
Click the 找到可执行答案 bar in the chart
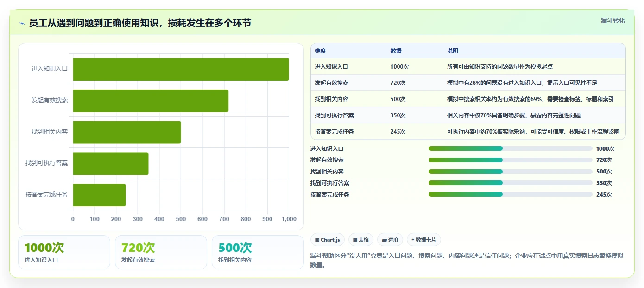(x=111, y=164)
